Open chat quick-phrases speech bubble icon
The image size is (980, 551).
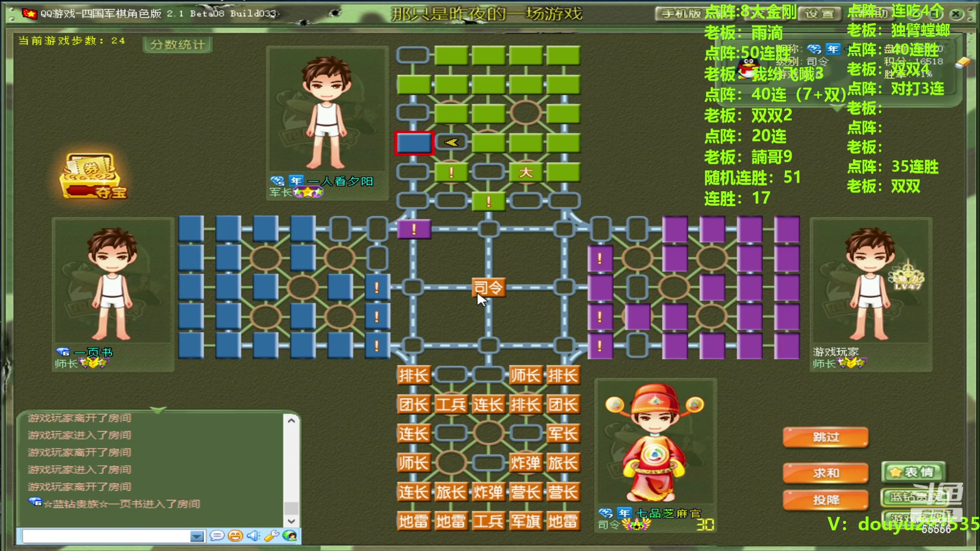216,536
